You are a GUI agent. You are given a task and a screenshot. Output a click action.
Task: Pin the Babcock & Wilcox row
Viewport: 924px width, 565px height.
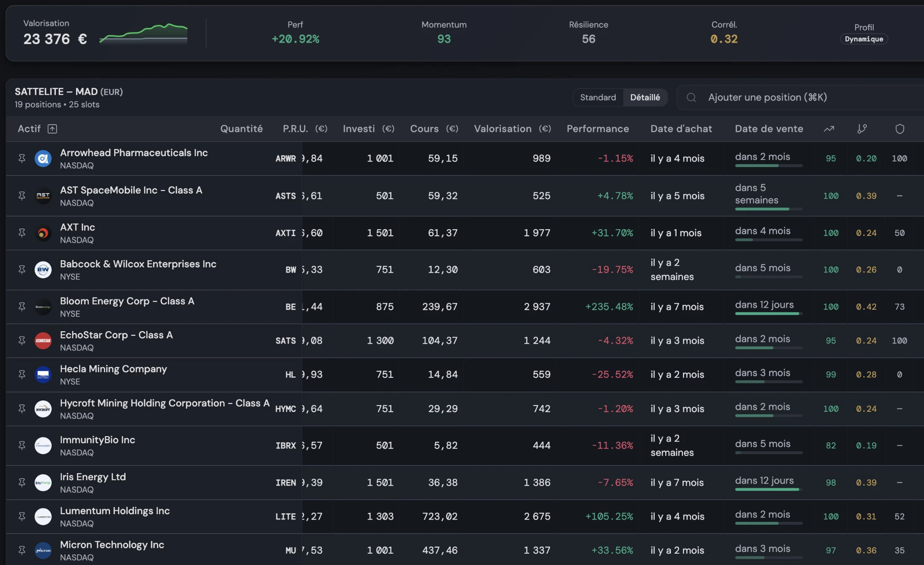22,269
